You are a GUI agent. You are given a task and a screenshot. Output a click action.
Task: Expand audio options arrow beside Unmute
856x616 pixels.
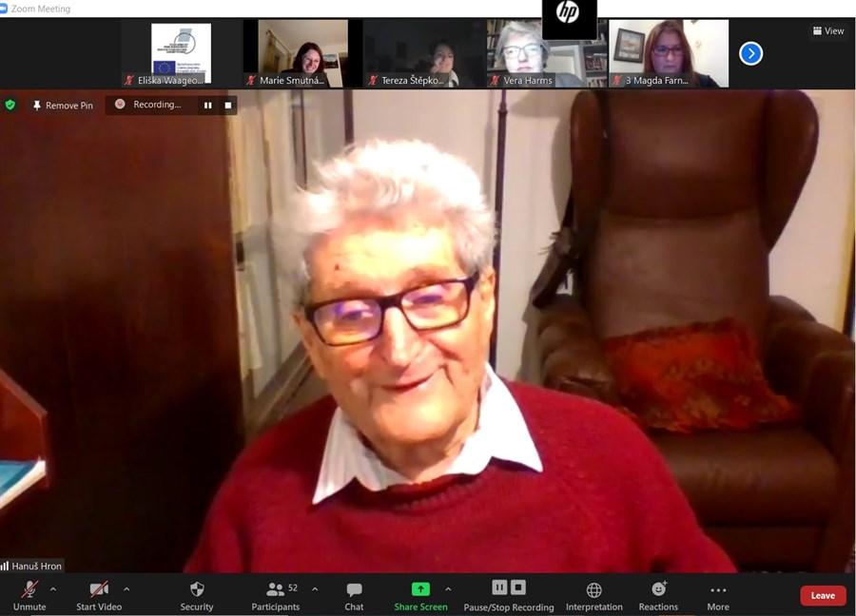(53, 589)
